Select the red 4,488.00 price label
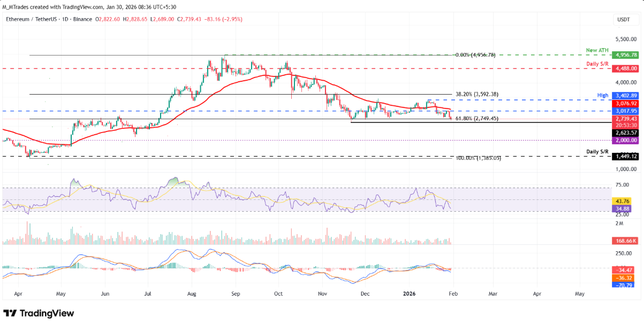The width and height of the screenshot is (644, 325). pyautogui.click(x=626, y=68)
